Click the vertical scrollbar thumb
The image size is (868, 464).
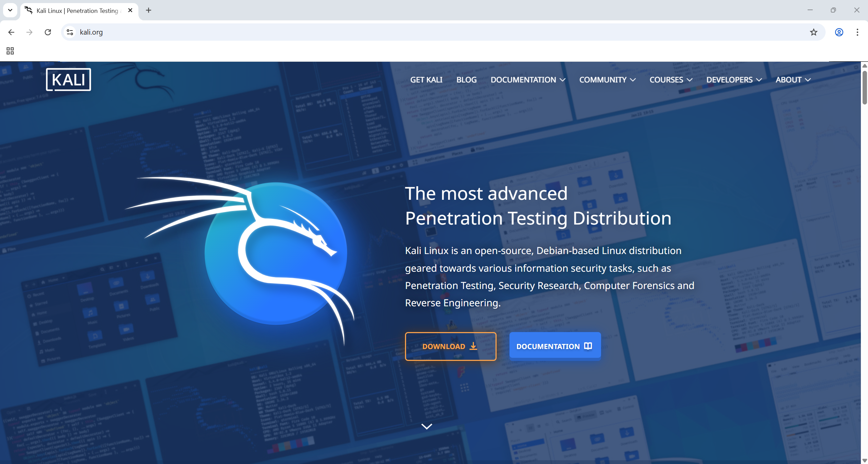(865, 88)
